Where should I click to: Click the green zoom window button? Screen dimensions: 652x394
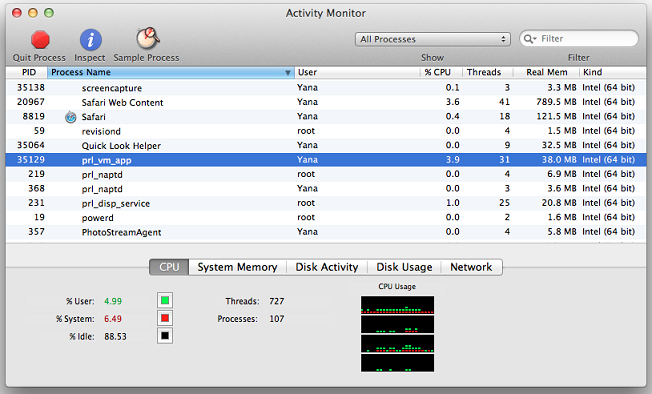click(49, 13)
